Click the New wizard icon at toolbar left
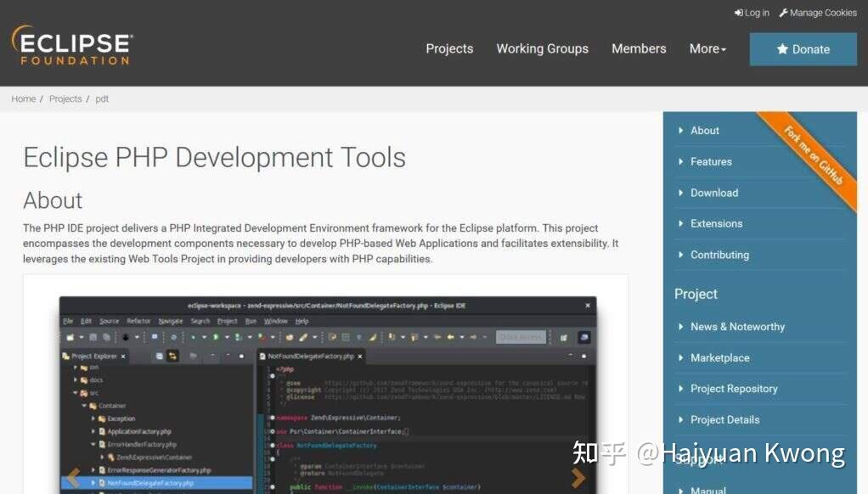Screen dimensions: 868x494 coord(71,337)
